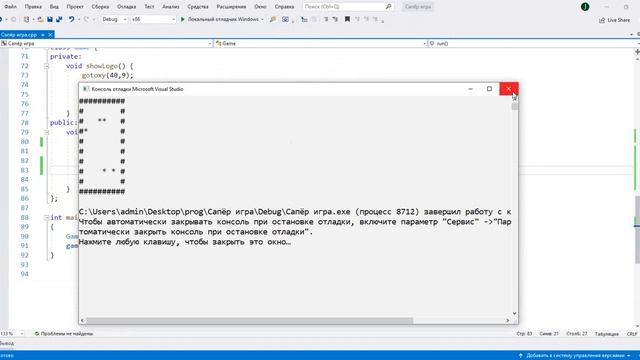Click the Табуляция indent setting
The image size is (640, 360).
click(x=607, y=333)
